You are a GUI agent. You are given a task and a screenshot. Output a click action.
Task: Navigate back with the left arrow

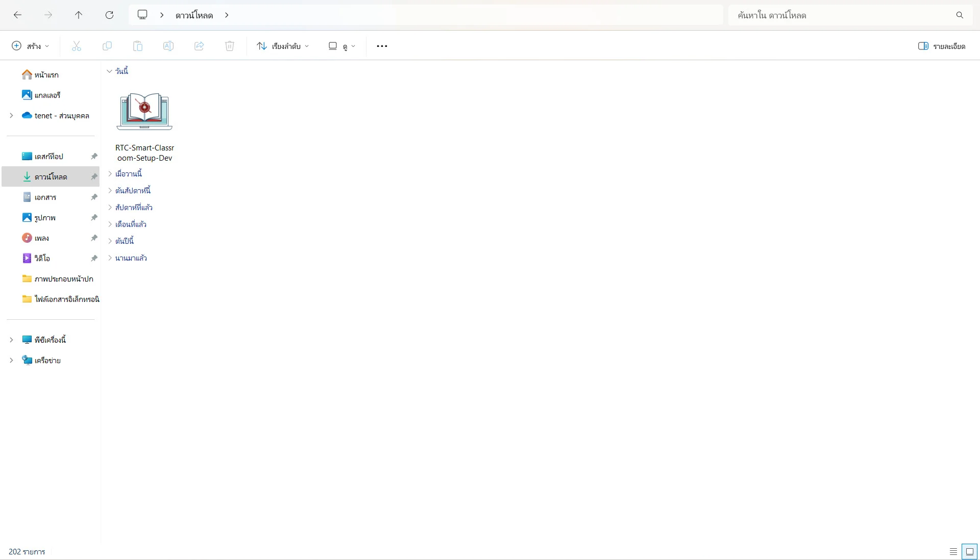[17, 15]
